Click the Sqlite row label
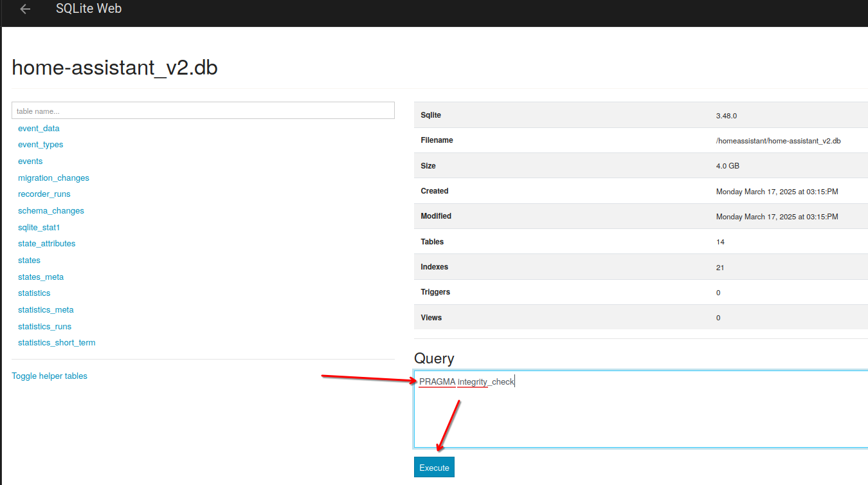Screen dimensions: 868x485 point(431,115)
